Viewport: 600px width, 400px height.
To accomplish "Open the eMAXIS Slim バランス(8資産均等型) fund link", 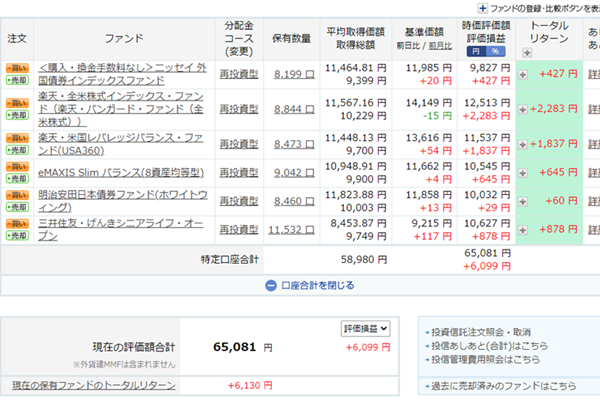I will tap(121, 171).
